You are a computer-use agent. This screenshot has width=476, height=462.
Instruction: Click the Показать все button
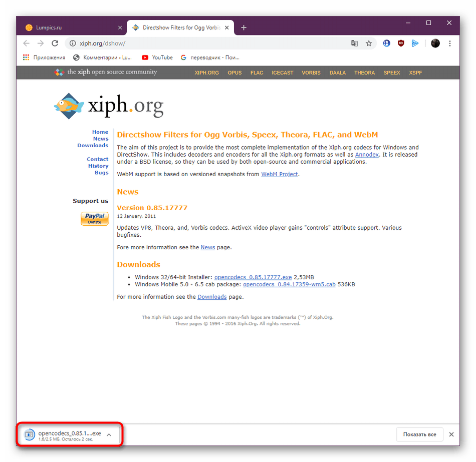coord(419,434)
